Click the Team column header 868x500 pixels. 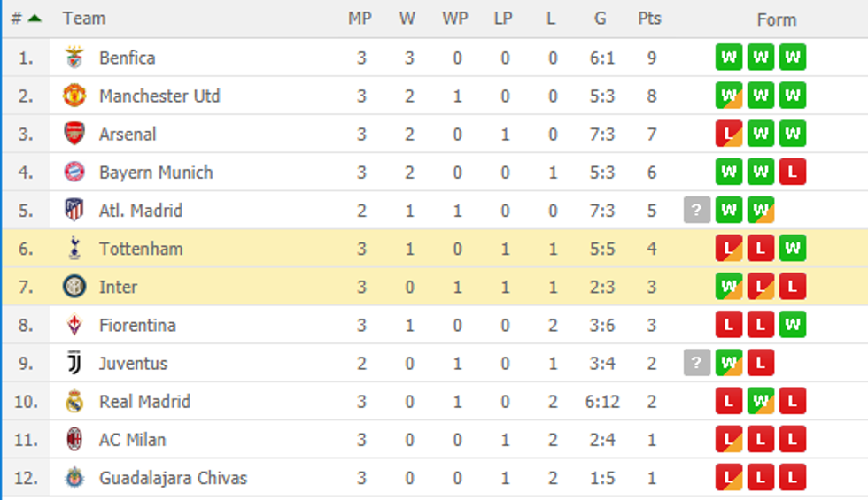[84, 19]
